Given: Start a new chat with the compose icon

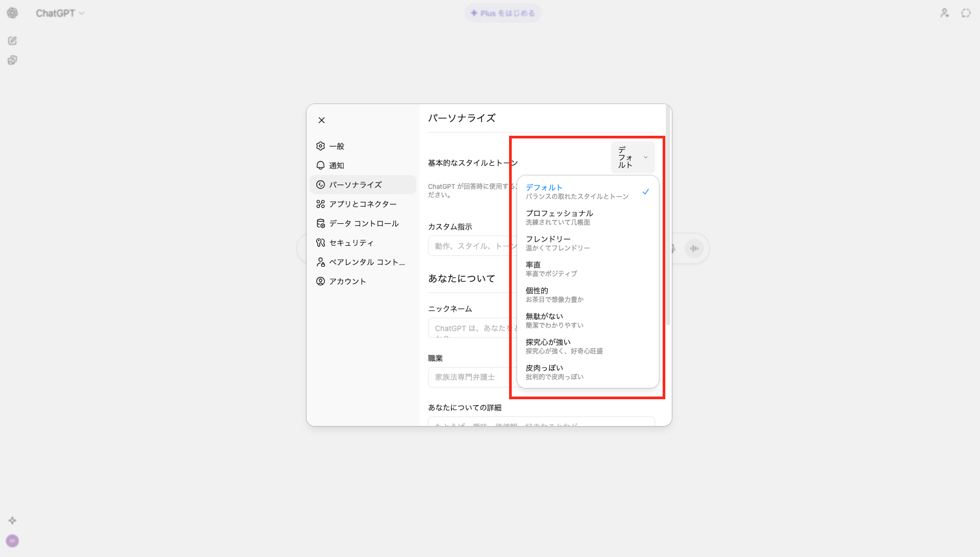Looking at the screenshot, I should point(12,40).
